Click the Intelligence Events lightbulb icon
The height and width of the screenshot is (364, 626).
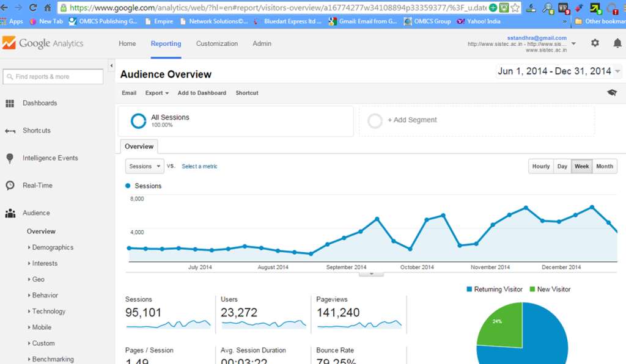pyautogui.click(x=10, y=158)
